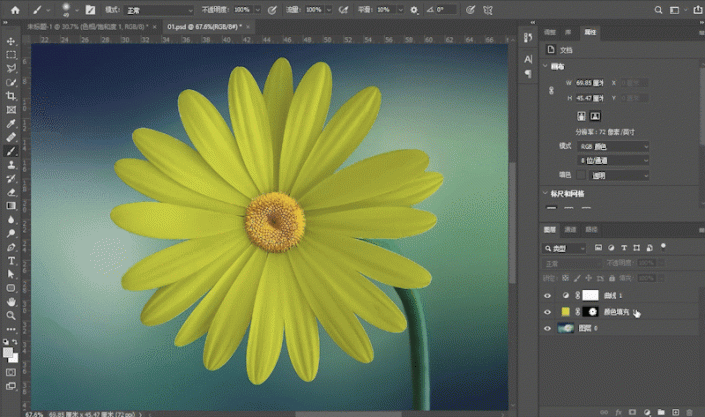Select the Rectangular Marquee tool
The width and height of the screenshot is (705, 417).
[x=10, y=55]
